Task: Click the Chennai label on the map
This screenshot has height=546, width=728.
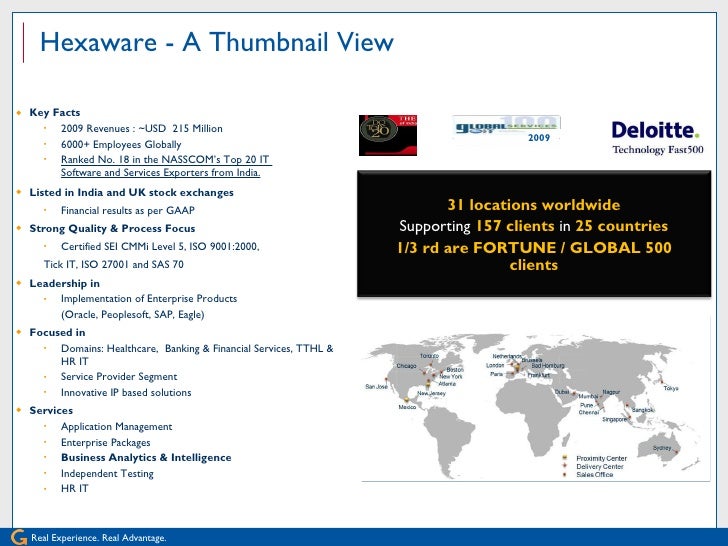Action: 588,412
